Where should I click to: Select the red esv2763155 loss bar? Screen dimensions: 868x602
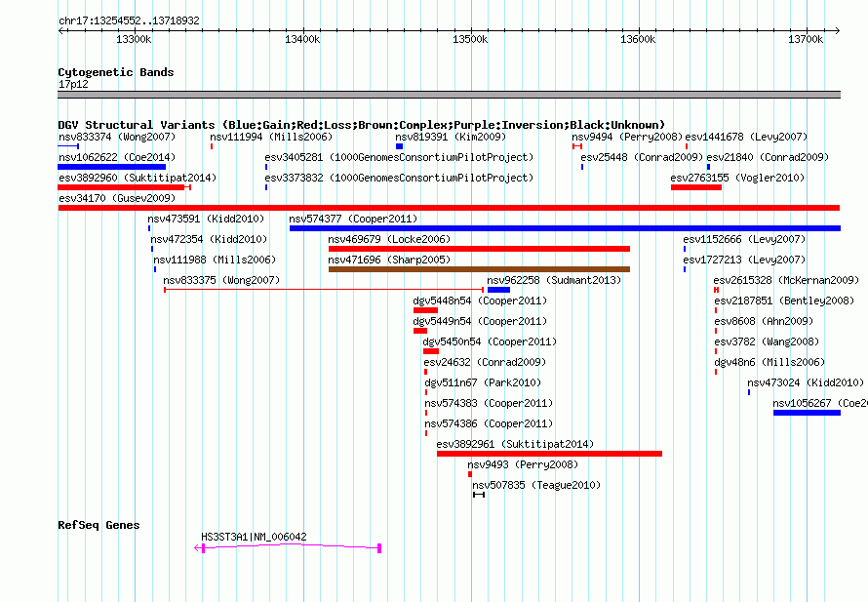695,187
